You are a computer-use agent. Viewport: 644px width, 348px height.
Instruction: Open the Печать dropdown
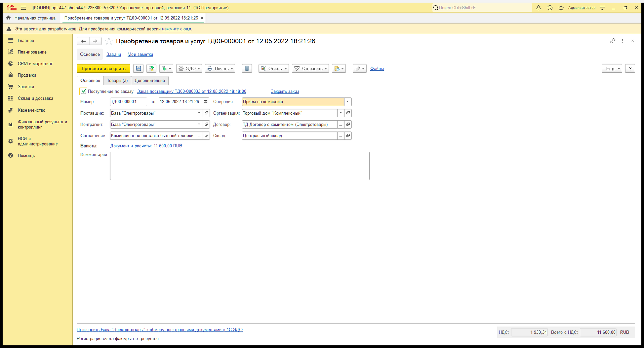pos(220,68)
